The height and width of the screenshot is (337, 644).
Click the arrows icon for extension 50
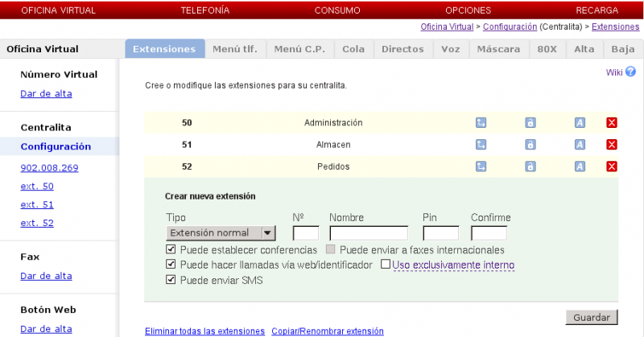click(481, 123)
